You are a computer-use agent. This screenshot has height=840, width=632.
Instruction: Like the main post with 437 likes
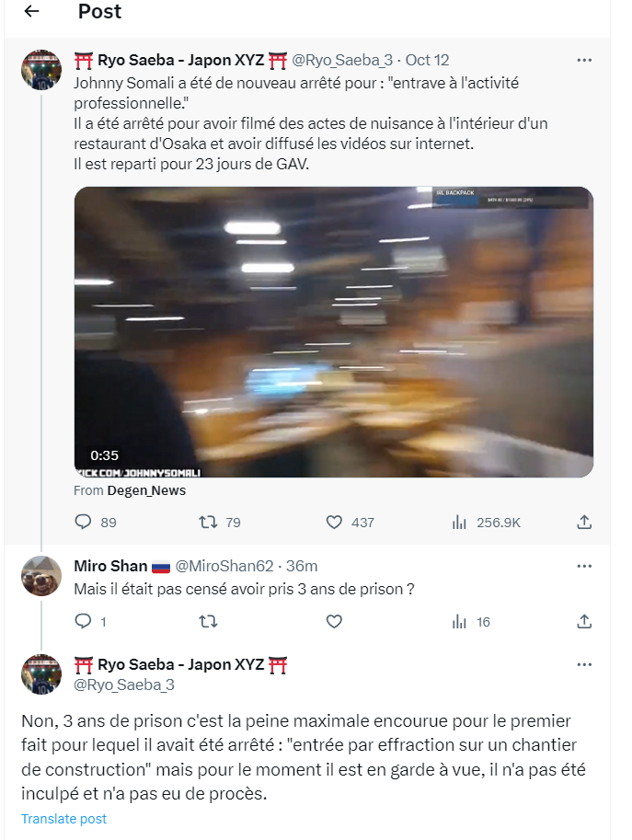[335, 523]
